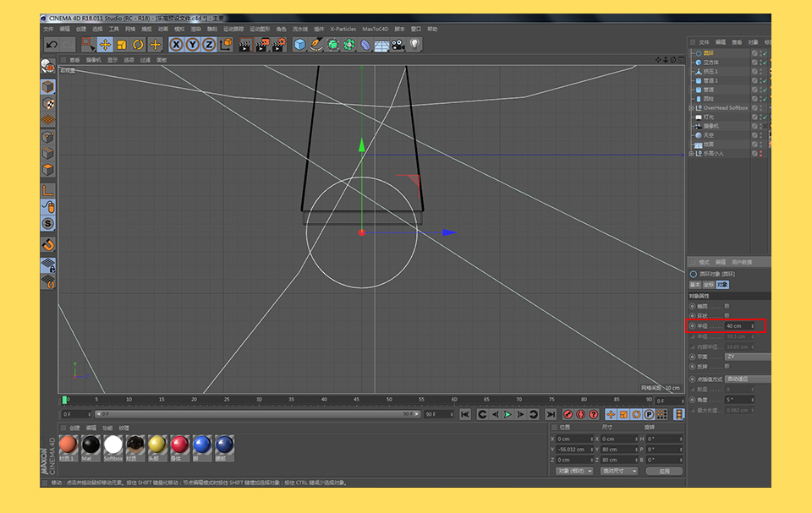Toggle the Z axis lock
Viewport: 812px width, 513px height.
click(209, 45)
